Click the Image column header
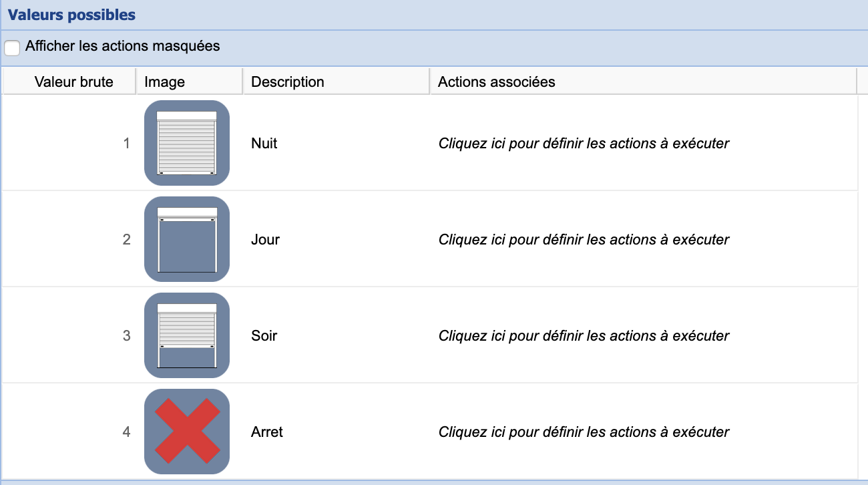 (164, 82)
